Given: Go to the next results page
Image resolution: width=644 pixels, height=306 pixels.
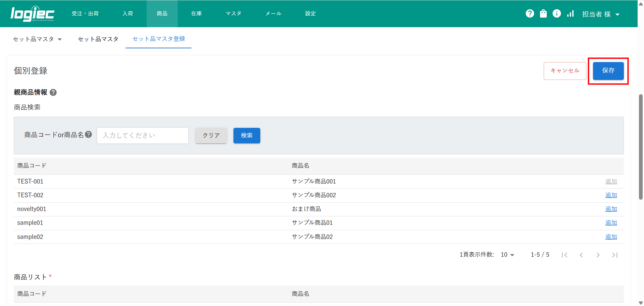Looking at the screenshot, I should click(598, 255).
